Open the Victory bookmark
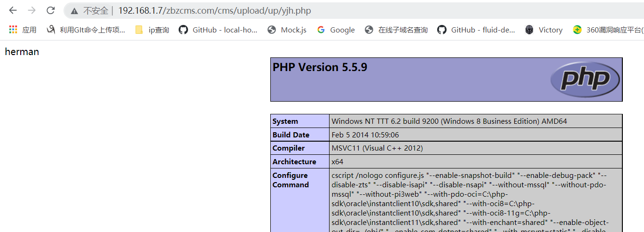This screenshot has width=644, height=232. [x=544, y=30]
